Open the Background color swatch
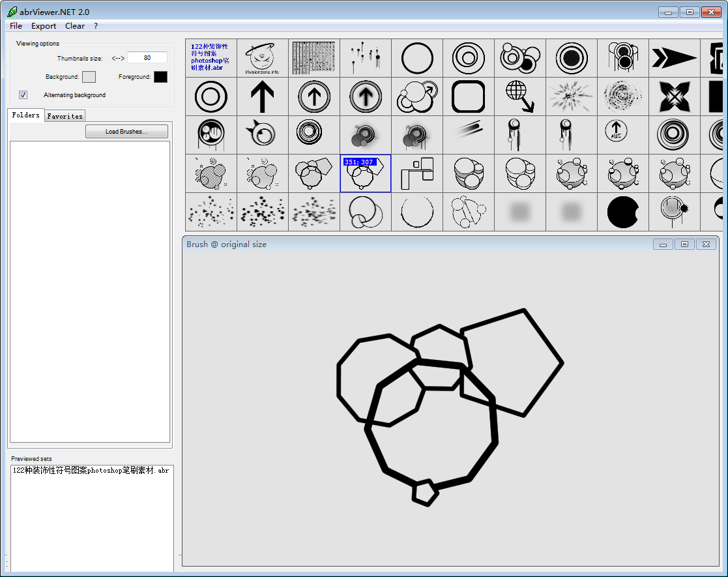 point(89,77)
